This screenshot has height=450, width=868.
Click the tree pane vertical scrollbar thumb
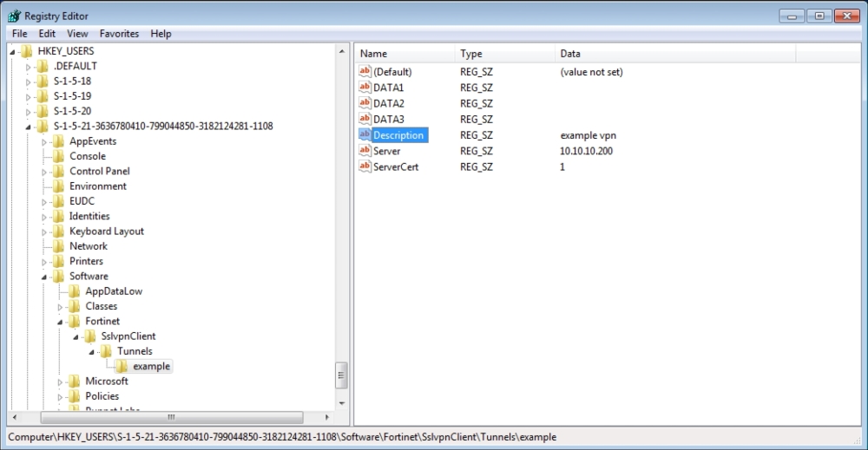point(341,376)
